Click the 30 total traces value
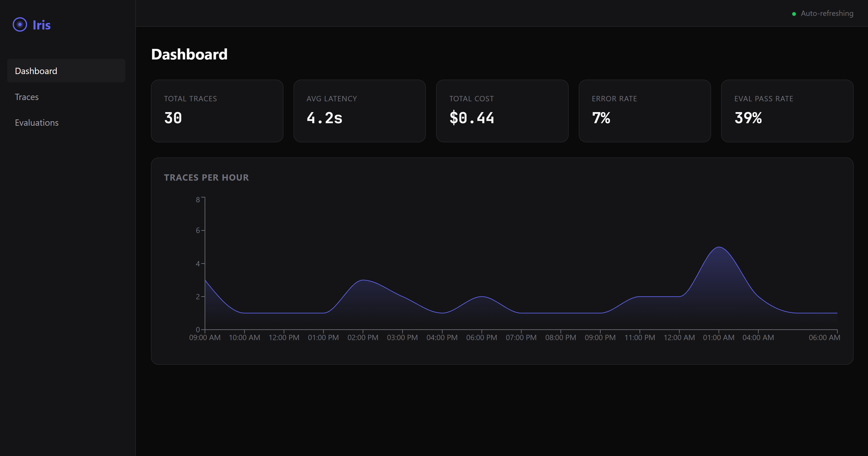The image size is (868, 456). coord(173,118)
